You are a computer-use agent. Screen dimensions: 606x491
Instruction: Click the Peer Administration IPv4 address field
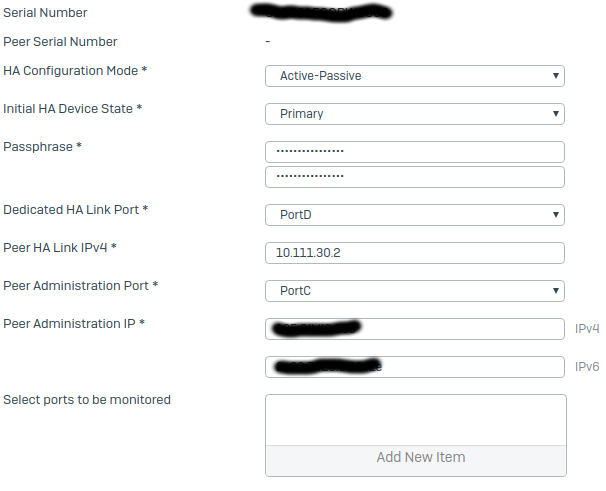[x=415, y=329]
